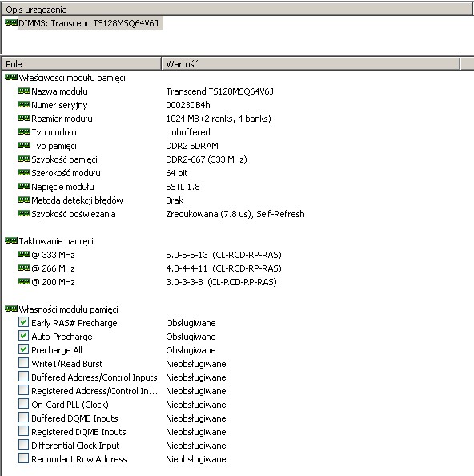Select value DDR2-667 (333 MHz)
474x476 pixels.
[207, 159]
